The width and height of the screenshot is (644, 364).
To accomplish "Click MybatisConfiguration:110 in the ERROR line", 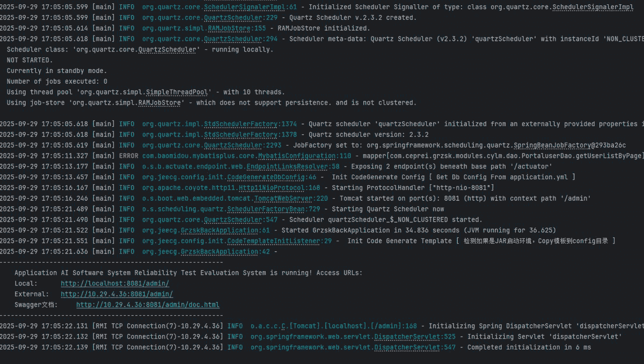I will [290, 156].
